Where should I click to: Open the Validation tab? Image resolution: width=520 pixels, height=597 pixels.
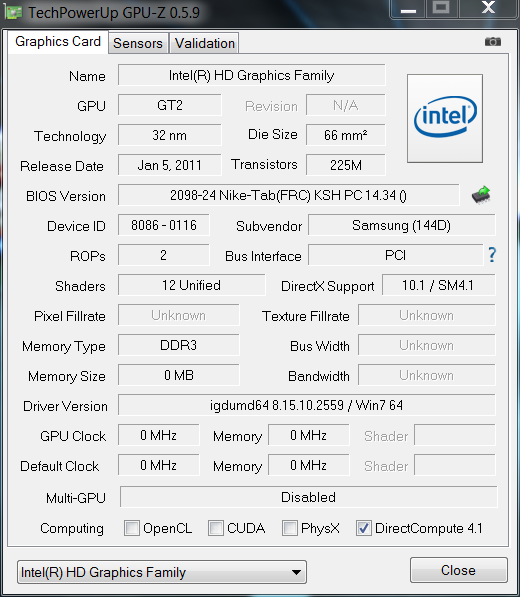pos(205,43)
